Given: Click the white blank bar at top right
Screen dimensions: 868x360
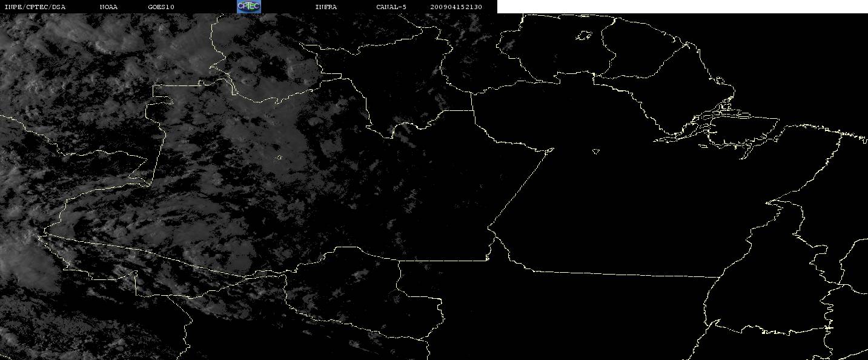Looking at the screenshot, I should point(682,6).
